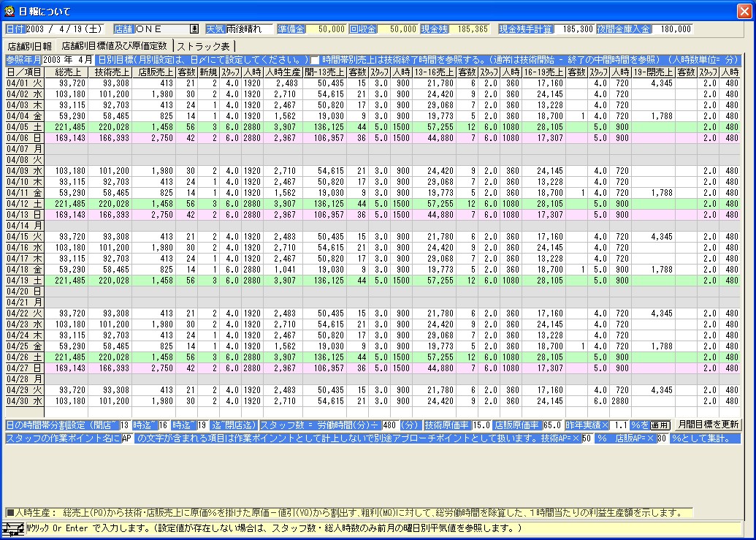Click the 新規 column header

(x=208, y=72)
